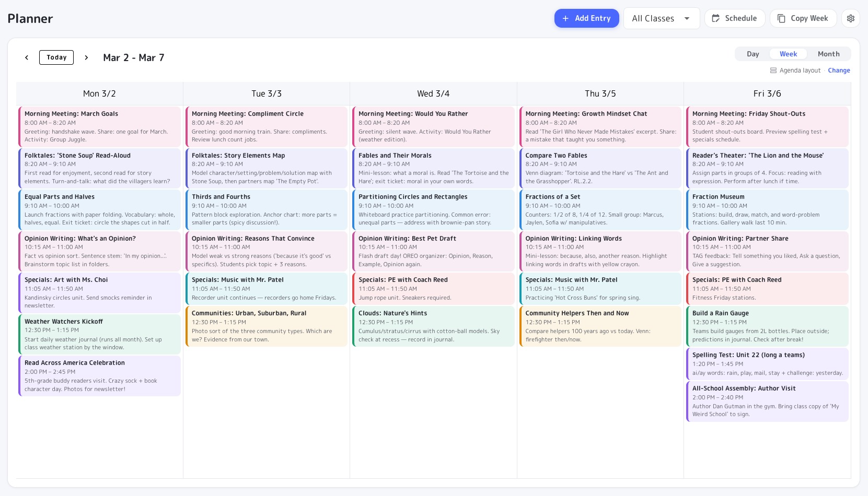Screen dimensions: 868x496
Task: Open Weather Watchers Kickoff entry
Action: 99,334
